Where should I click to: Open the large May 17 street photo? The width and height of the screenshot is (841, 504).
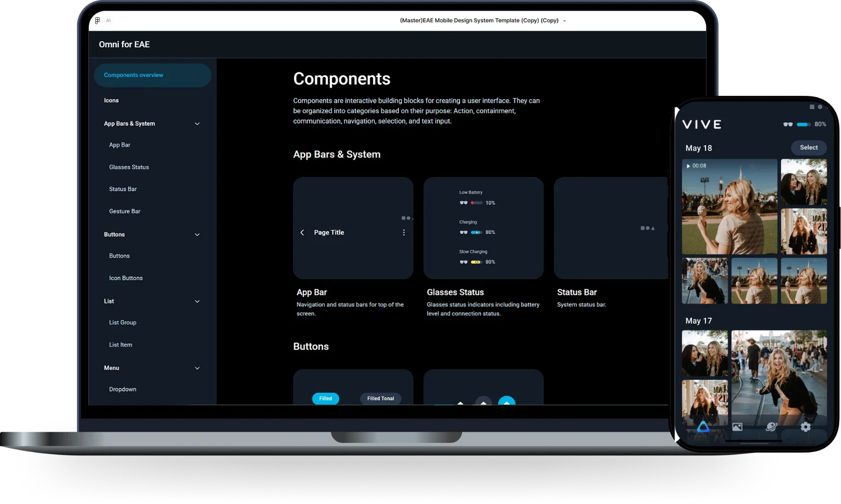[779, 378]
